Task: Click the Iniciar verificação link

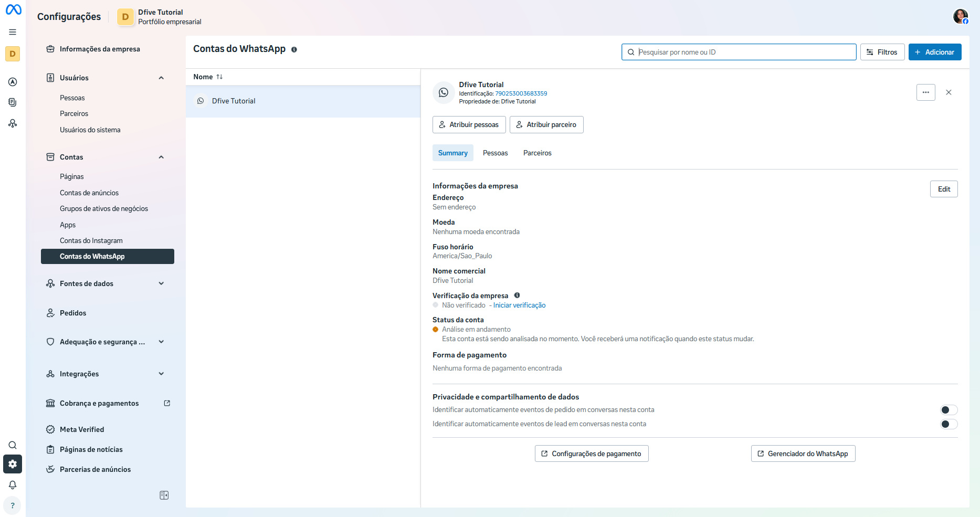Action: coord(519,305)
